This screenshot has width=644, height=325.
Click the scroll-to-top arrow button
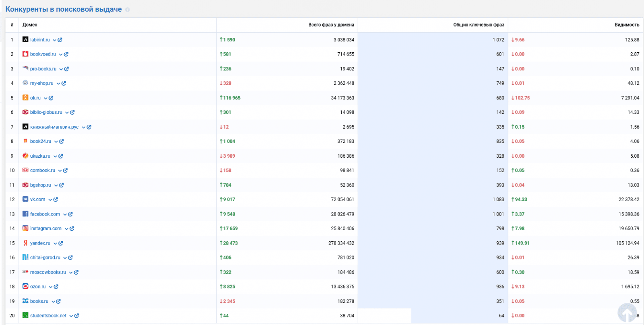pos(627,313)
